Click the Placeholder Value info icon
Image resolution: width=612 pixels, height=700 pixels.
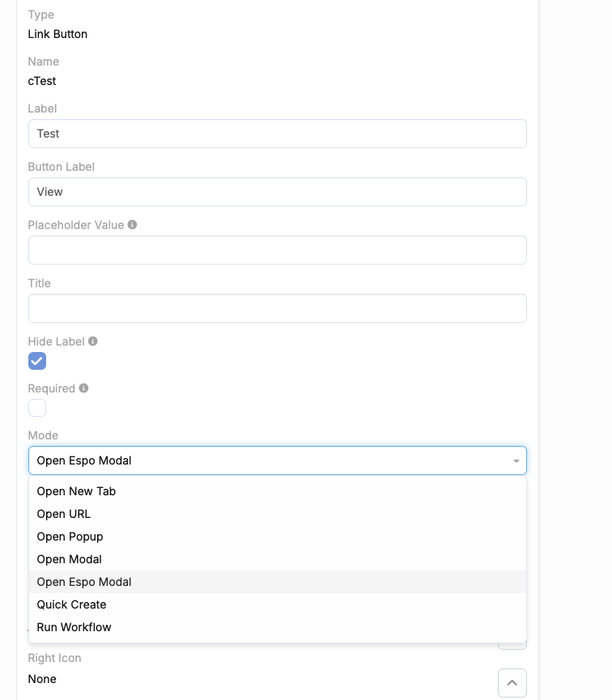[132, 225]
